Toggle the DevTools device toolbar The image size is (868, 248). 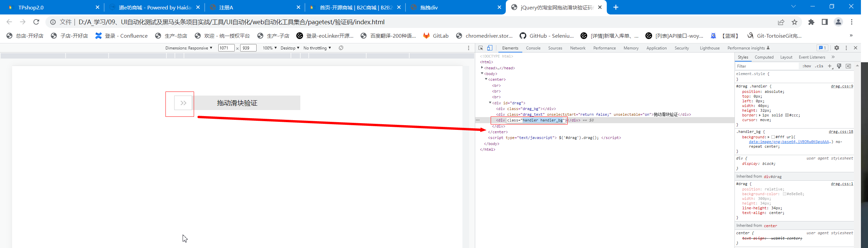[490, 48]
